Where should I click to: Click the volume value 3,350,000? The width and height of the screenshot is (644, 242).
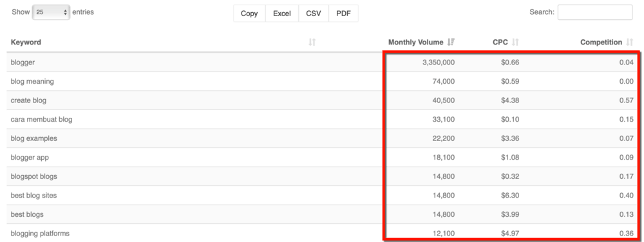click(x=438, y=62)
